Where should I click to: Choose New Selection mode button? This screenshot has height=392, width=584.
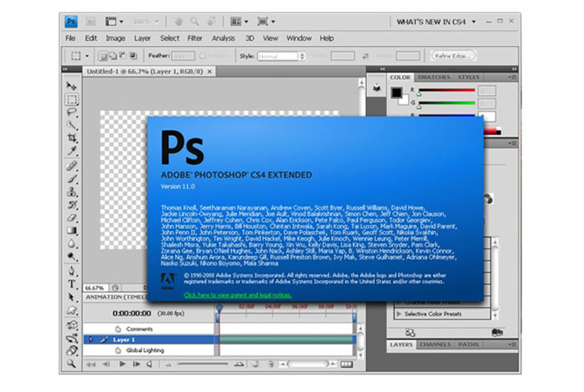(103, 56)
